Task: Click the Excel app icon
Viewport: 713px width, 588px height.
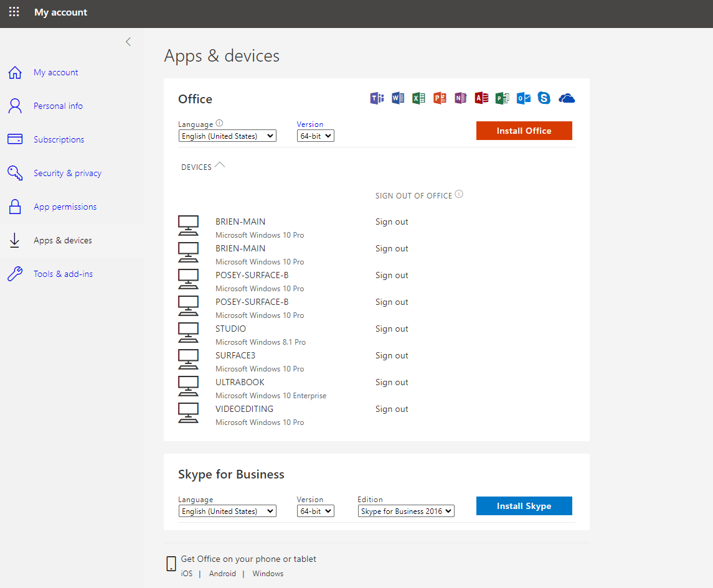Action: (419, 98)
